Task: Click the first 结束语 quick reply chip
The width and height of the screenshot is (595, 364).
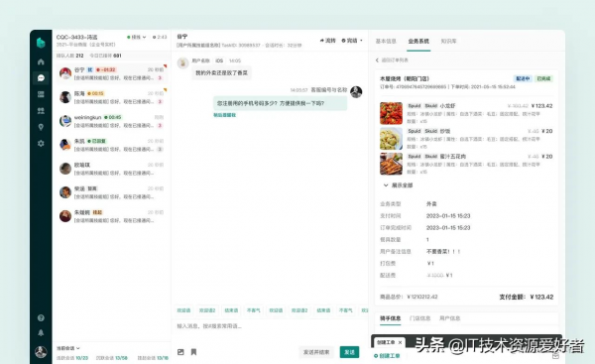Action: (x=231, y=310)
